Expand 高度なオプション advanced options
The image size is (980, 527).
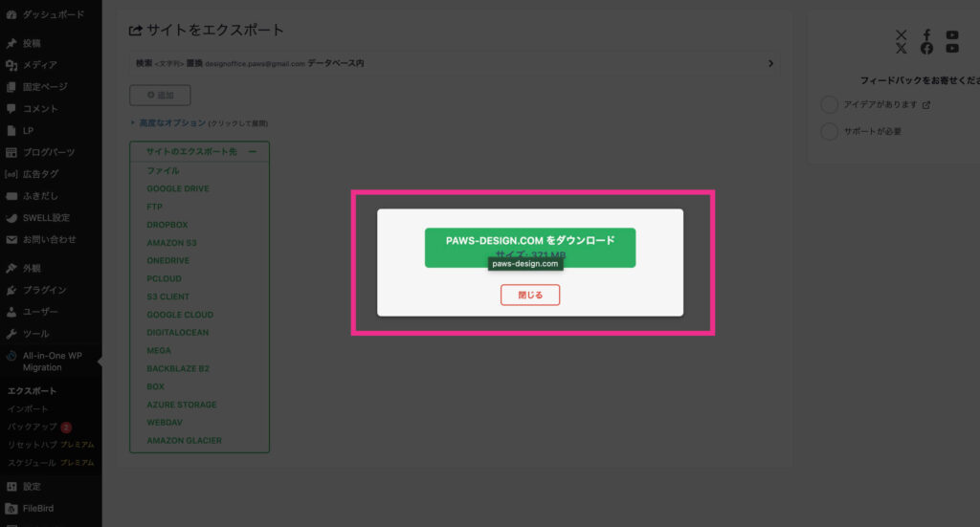point(172,123)
